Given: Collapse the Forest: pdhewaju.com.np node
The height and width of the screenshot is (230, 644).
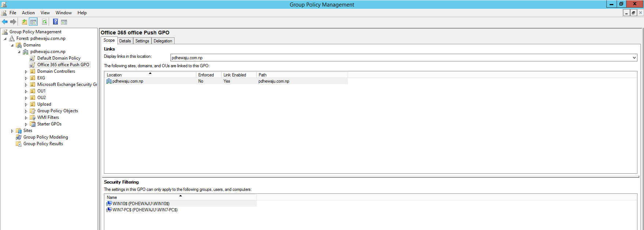Looking at the screenshot, I should (5, 39).
